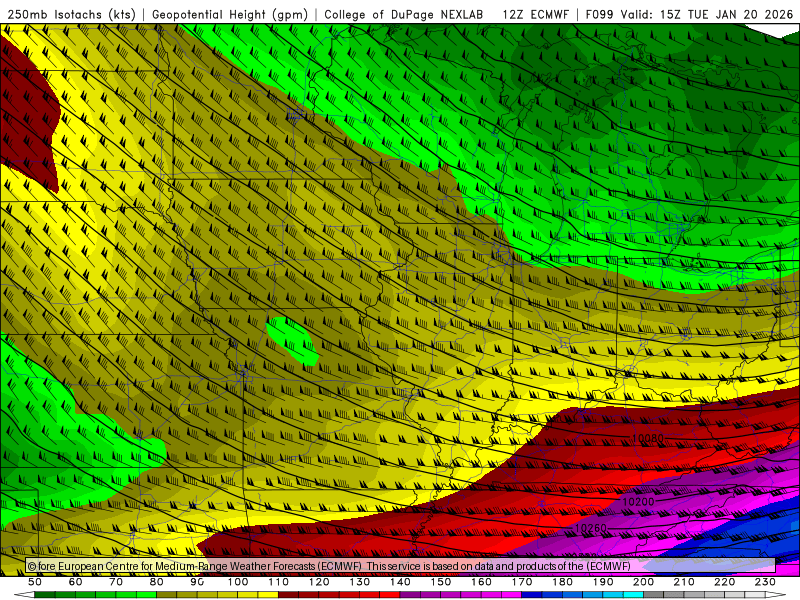Click the "Geopotential Height (gpm)" header label
This screenshot has width=800, height=600.
pyautogui.click(x=230, y=14)
